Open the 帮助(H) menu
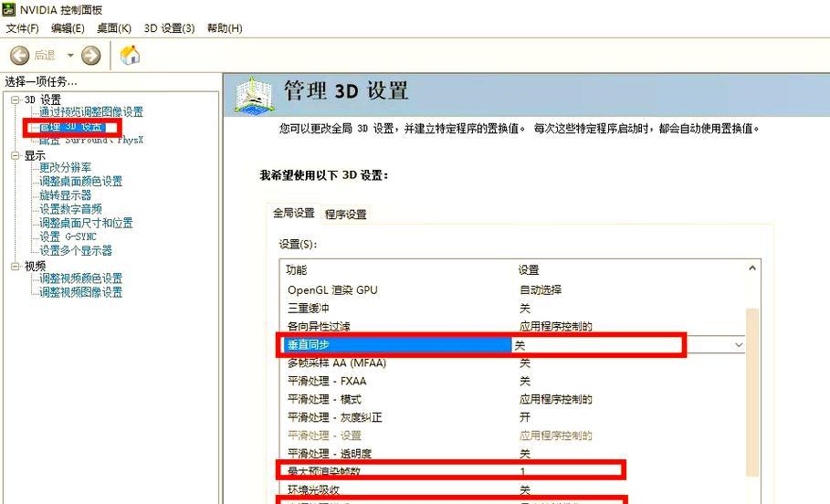The height and width of the screenshot is (504, 830). pos(225,28)
